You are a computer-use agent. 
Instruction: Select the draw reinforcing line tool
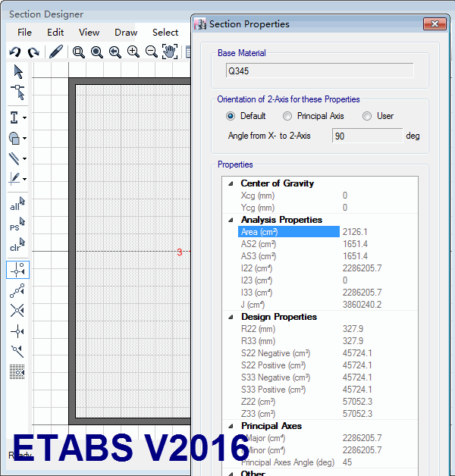point(14,158)
